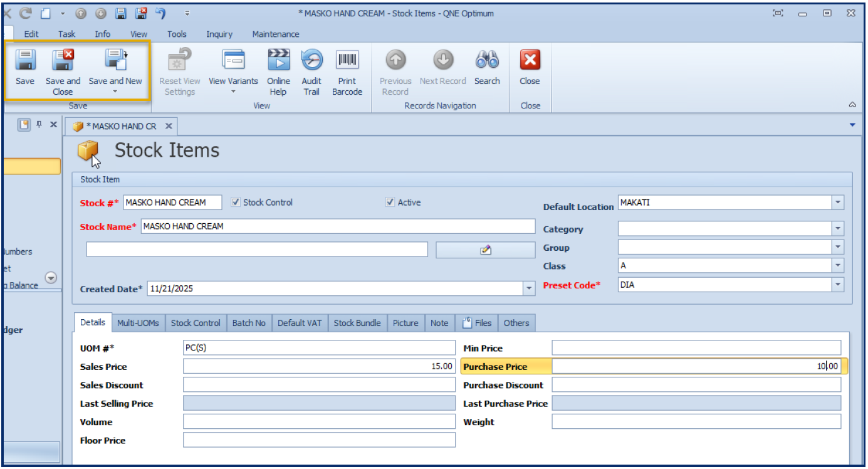Click the stock item box icon
868x469 pixels.
[x=88, y=151]
